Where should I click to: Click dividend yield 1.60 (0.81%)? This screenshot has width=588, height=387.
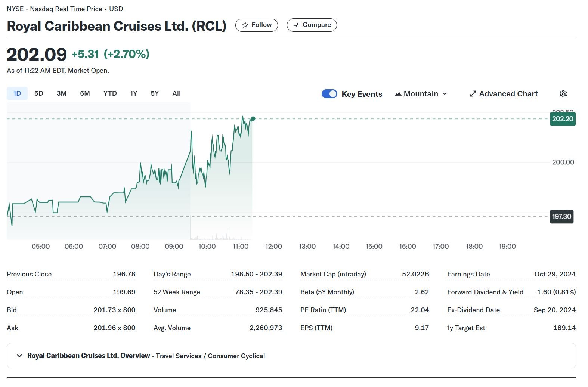pyautogui.click(x=556, y=292)
